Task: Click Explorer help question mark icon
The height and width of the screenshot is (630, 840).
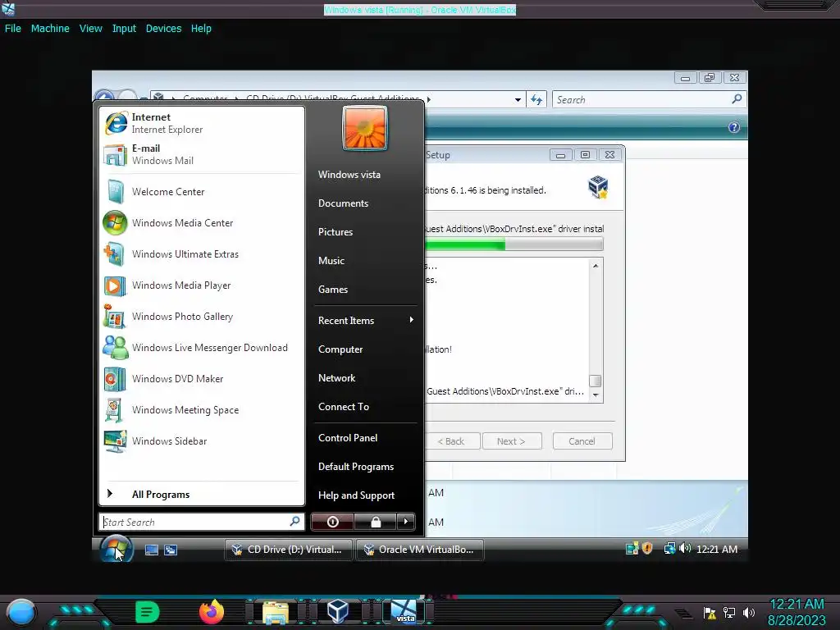Action: pyautogui.click(x=734, y=127)
